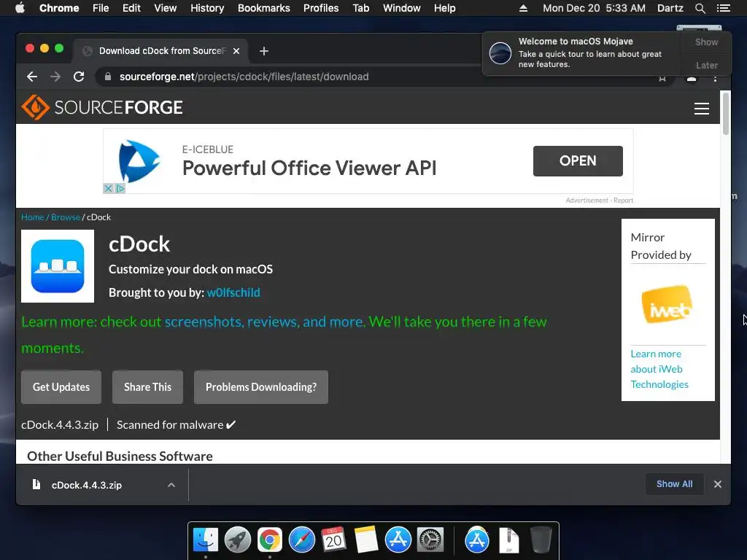This screenshot has height=560, width=747.
Task: Open the Chrome three-dot menu
Action: click(x=715, y=77)
